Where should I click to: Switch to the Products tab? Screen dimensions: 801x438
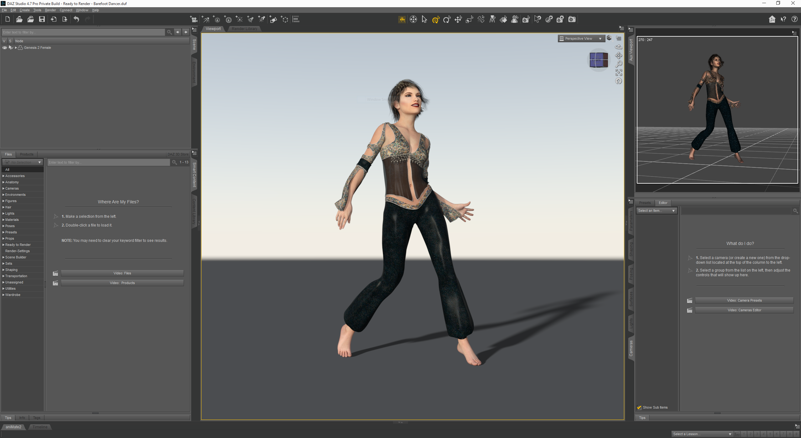(27, 155)
